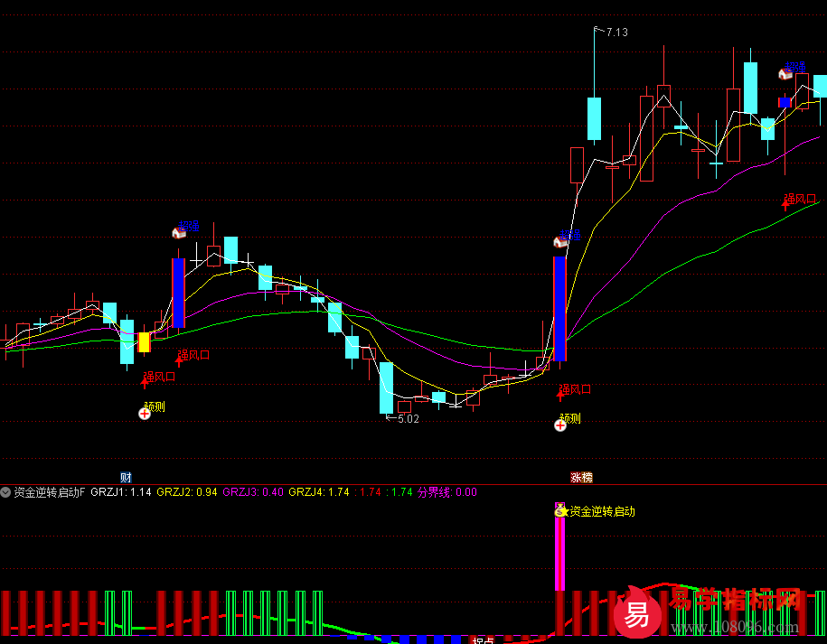This screenshot has height=644, width=827.
Task: Click the middle 超强 house icon above the tall blue candle
Action: 559,241
